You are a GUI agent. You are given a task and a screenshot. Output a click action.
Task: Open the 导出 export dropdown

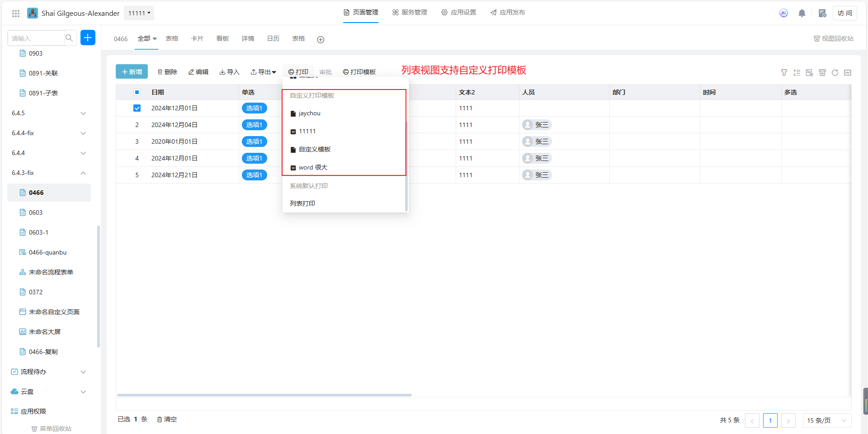264,72
